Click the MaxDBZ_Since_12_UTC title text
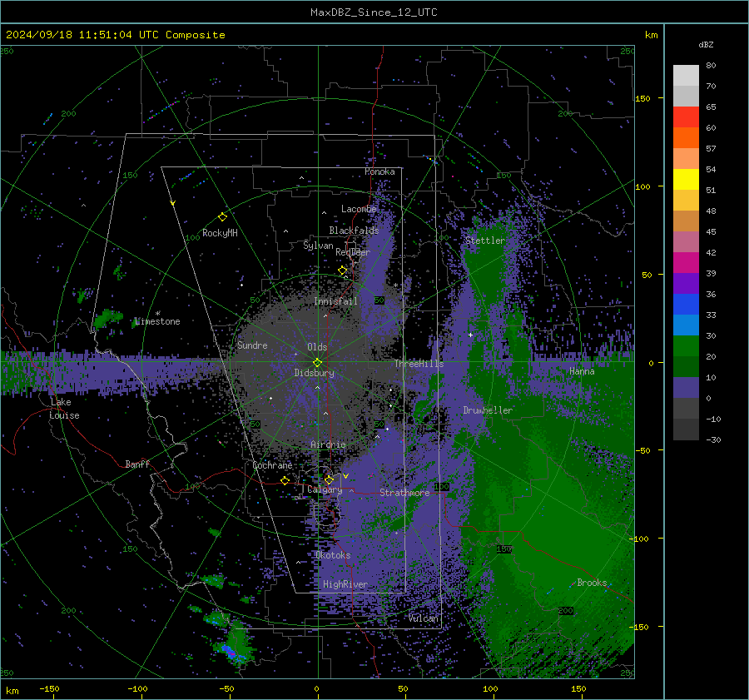Image resolution: width=749 pixels, height=700 pixels. click(x=374, y=12)
